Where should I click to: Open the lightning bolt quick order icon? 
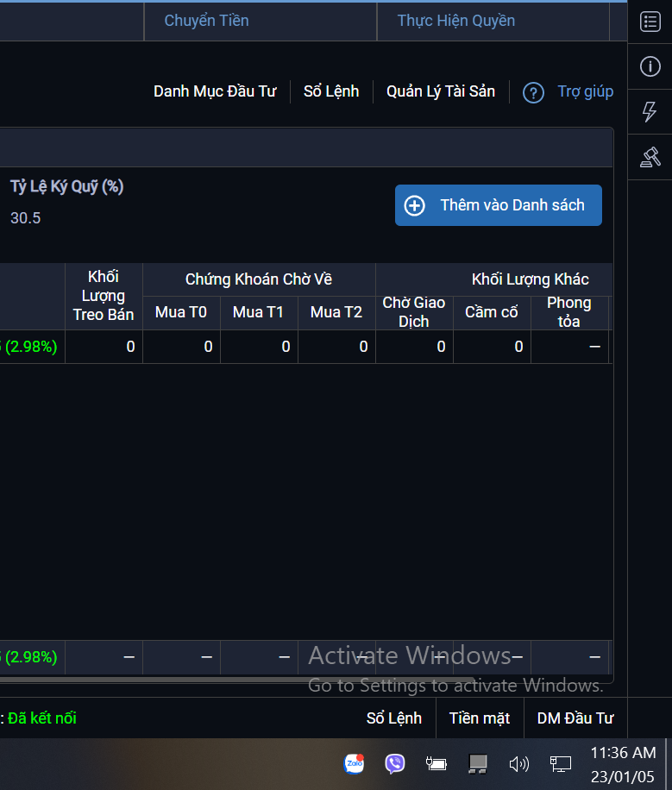[650, 111]
